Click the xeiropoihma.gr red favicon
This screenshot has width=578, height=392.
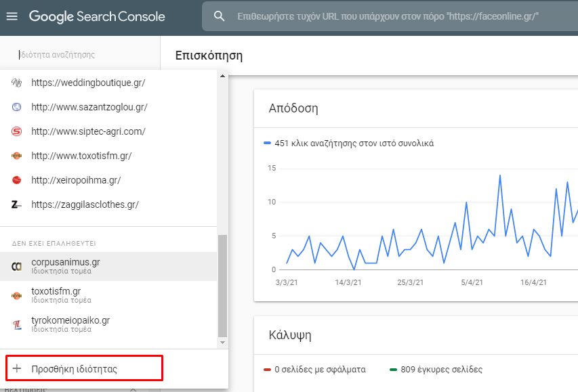[x=16, y=180]
